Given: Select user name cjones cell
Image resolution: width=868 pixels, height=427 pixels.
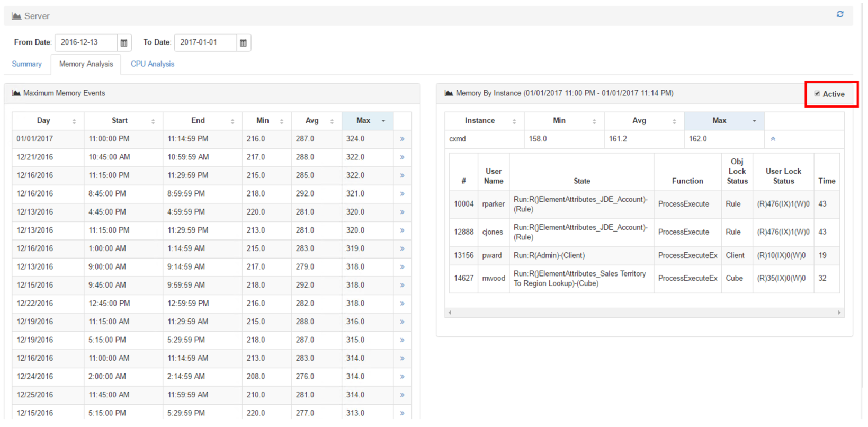Looking at the screenshot, I should pos(494,232).
